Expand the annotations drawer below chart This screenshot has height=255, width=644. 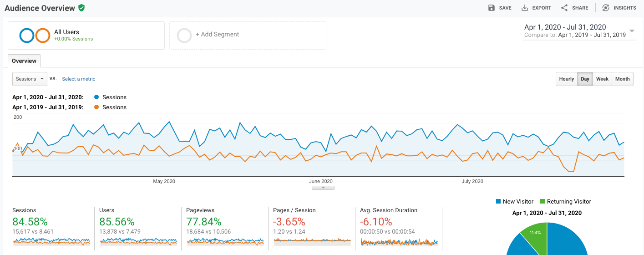323,187
